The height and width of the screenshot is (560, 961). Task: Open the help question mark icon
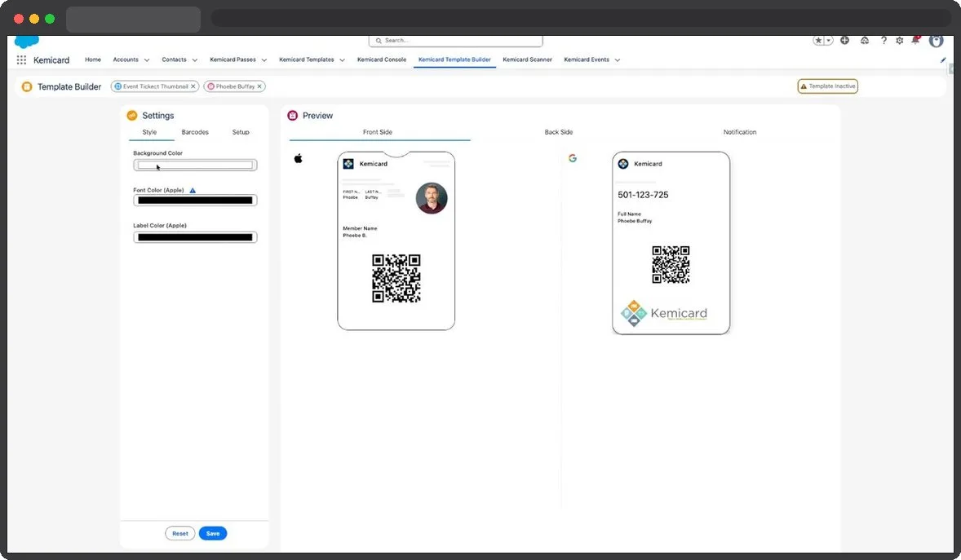coord(883,41)
